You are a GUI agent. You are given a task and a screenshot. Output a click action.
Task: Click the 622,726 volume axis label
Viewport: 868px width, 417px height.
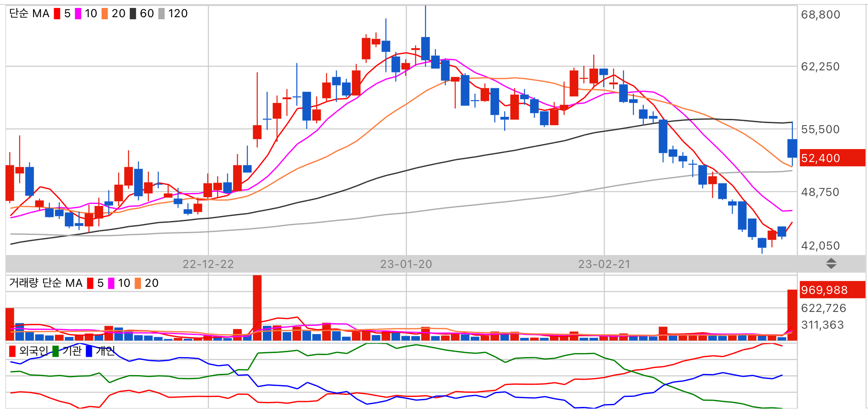(824, 308)
